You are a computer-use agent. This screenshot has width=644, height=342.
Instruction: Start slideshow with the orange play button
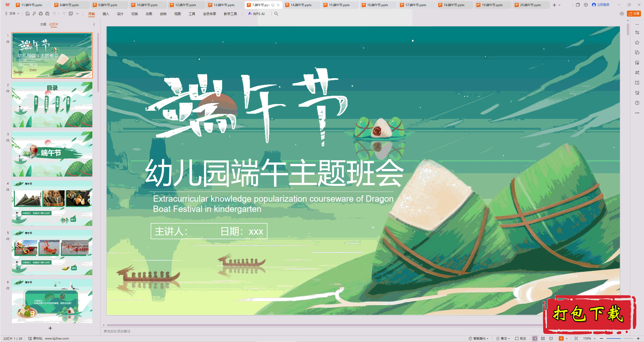561,338
